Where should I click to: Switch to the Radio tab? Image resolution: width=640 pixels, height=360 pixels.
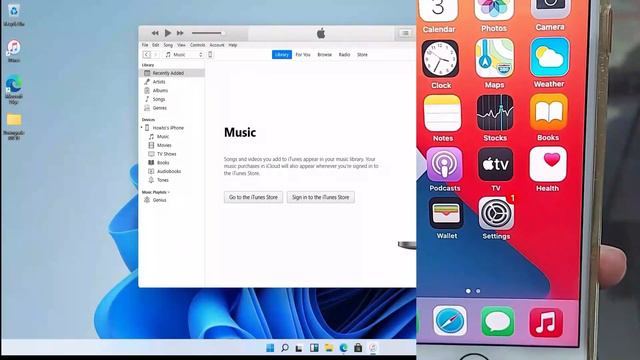(344, 55)
